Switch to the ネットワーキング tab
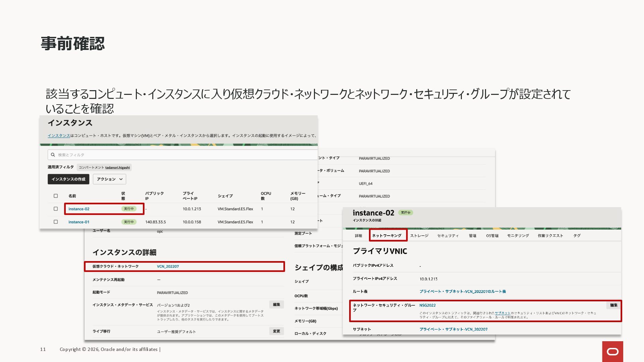644x362 pixels. [x=386, y=236]
